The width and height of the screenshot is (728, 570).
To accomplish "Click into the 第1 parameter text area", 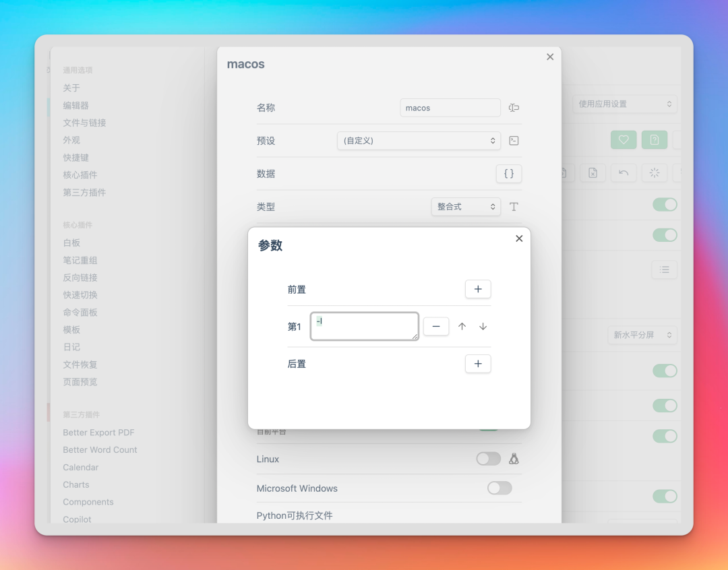I will click(365, 326).
